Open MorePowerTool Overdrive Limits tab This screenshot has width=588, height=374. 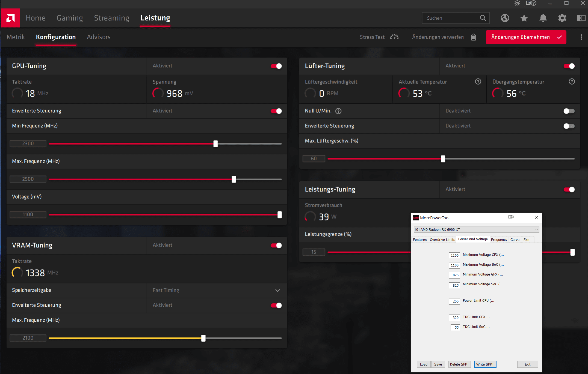coord(442,240)
